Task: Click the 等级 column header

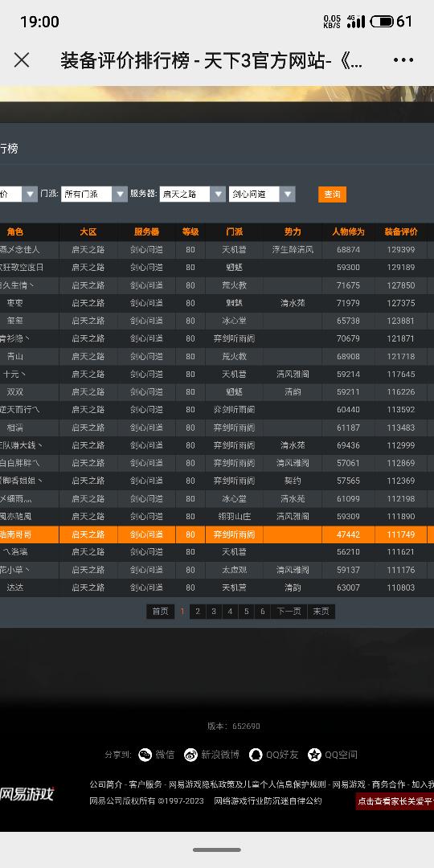Action: [x=190, y=232]
